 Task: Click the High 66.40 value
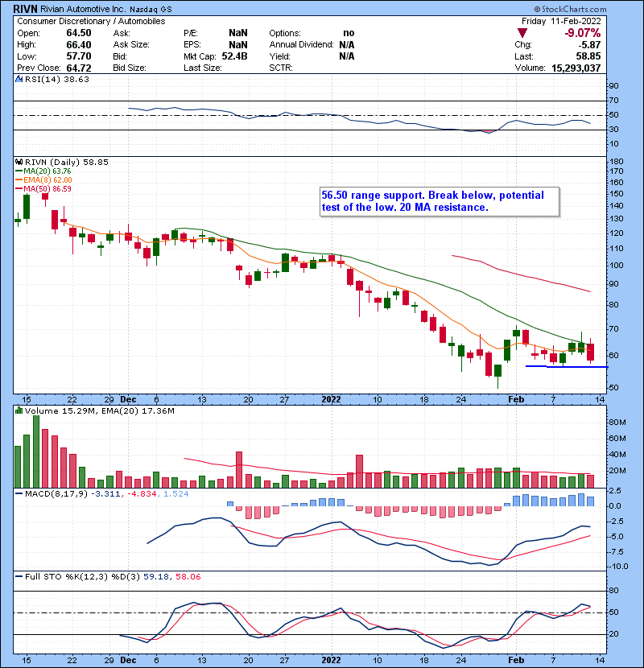click(x=79, y=45)
